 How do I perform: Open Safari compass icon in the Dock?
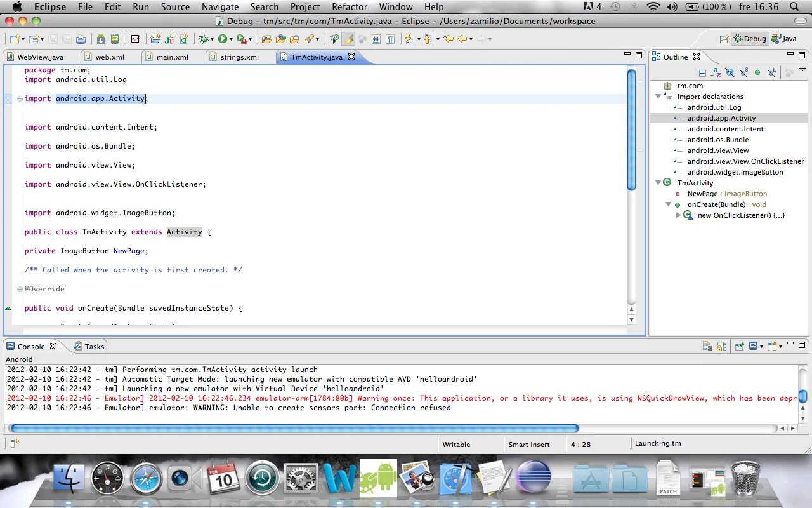(x=146, y=478)
